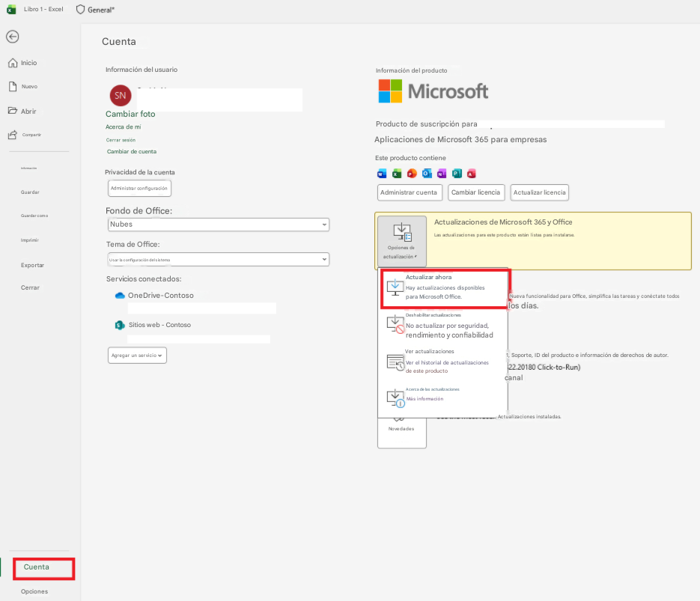
Task: Choose Deshabilitar actualizaciones menu entry
Action: pyautogui.click(x=443, y=326)
